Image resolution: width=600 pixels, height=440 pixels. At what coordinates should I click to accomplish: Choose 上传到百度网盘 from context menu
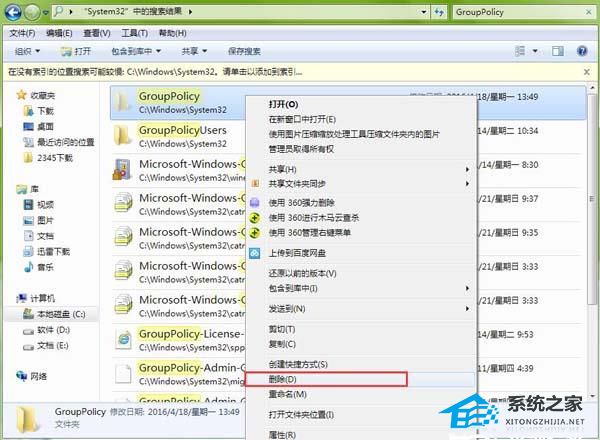[x=297, y=253]
